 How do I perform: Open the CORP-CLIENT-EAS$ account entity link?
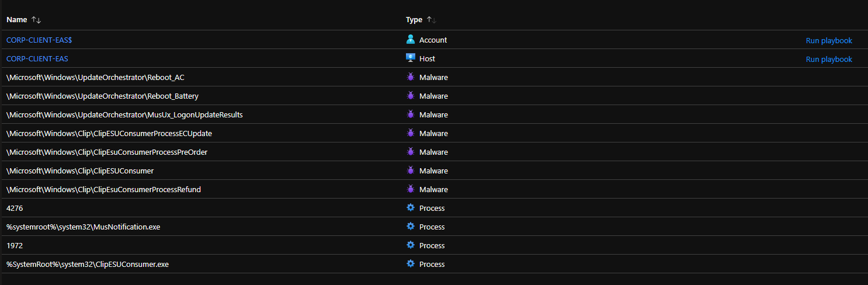click(39, 40)
